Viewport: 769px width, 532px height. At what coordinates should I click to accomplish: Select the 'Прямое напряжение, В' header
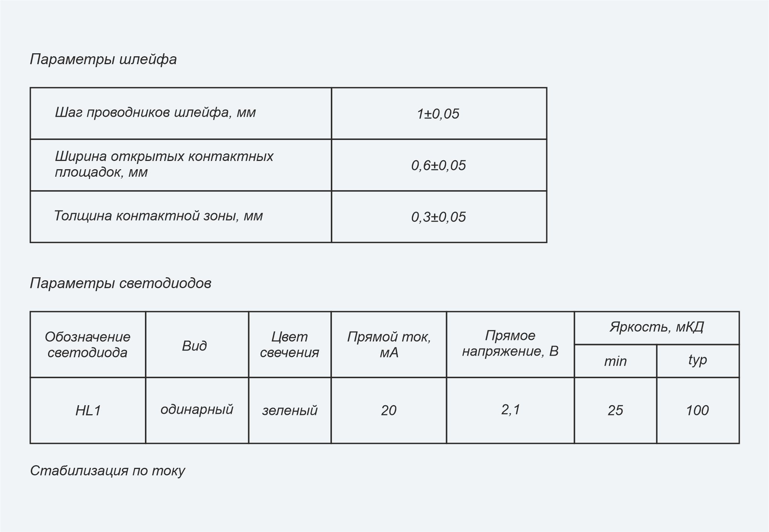click(511, 344)
